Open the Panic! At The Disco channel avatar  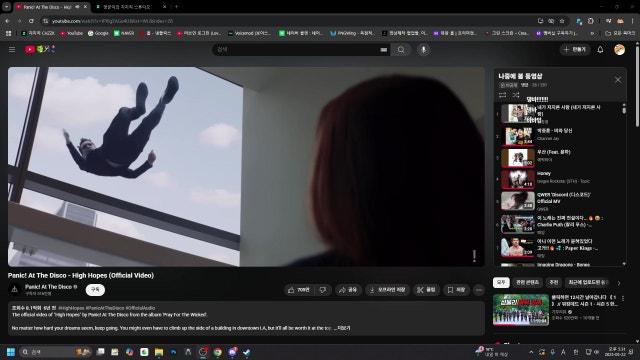14,289
